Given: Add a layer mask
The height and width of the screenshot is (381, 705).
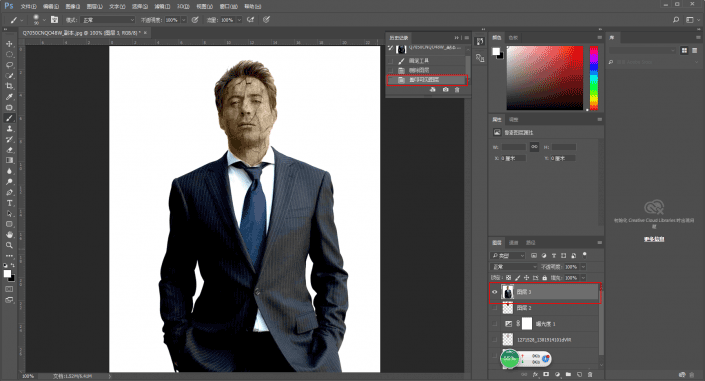Looking at the screenshot, I should 546,374.
